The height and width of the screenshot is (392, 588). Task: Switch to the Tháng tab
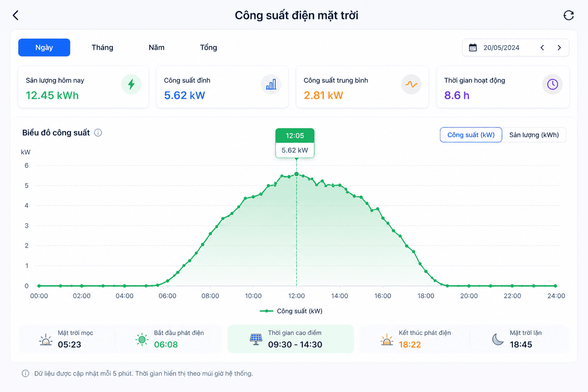coord(102,47)
